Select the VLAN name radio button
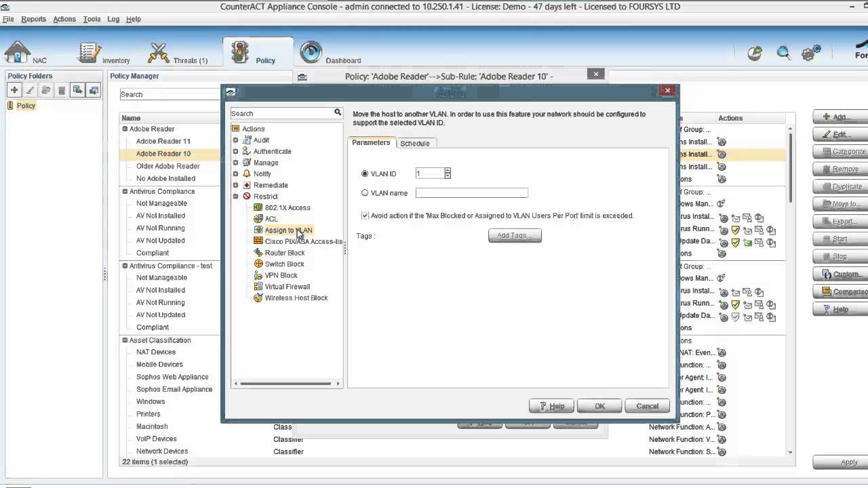868x488 pixels. click(x=365, y=193)
